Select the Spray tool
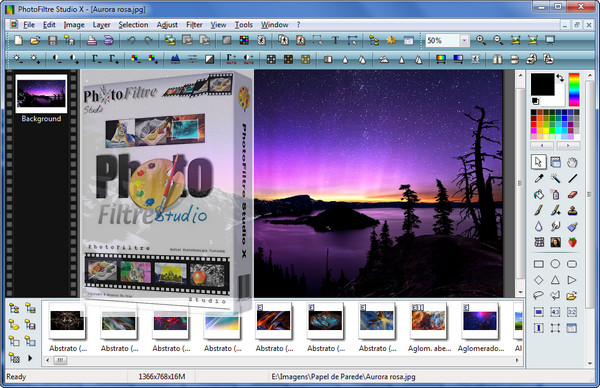The width and height of the screenshot is (600, 388). (555, 194)
